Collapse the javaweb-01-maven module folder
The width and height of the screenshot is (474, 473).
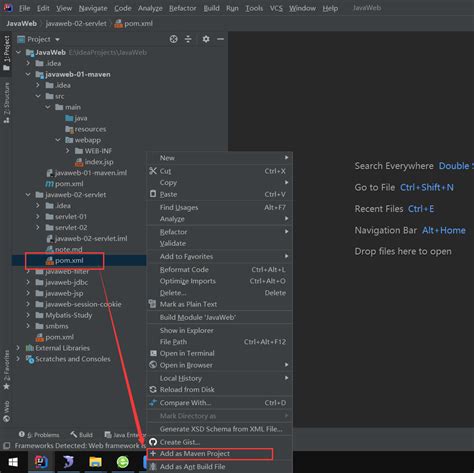point(28,74)
